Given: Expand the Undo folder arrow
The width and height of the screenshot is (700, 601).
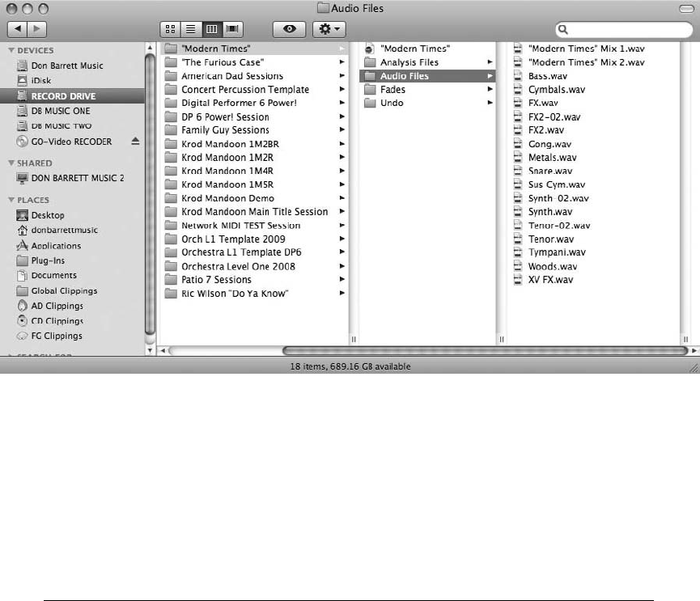Looking at the screenshot, I should pyautogui.click(x=490, y=103).
